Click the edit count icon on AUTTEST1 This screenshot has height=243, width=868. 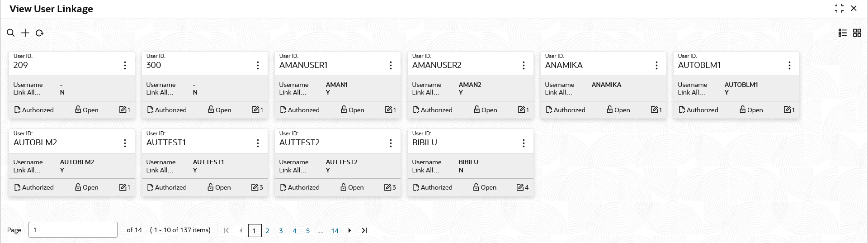point(255,187)
